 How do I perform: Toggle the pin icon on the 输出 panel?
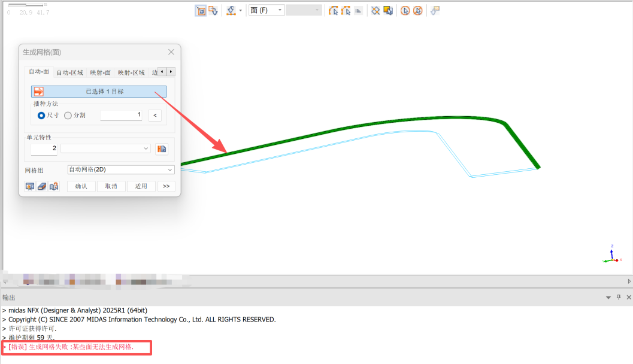click(x=619, y=298)
